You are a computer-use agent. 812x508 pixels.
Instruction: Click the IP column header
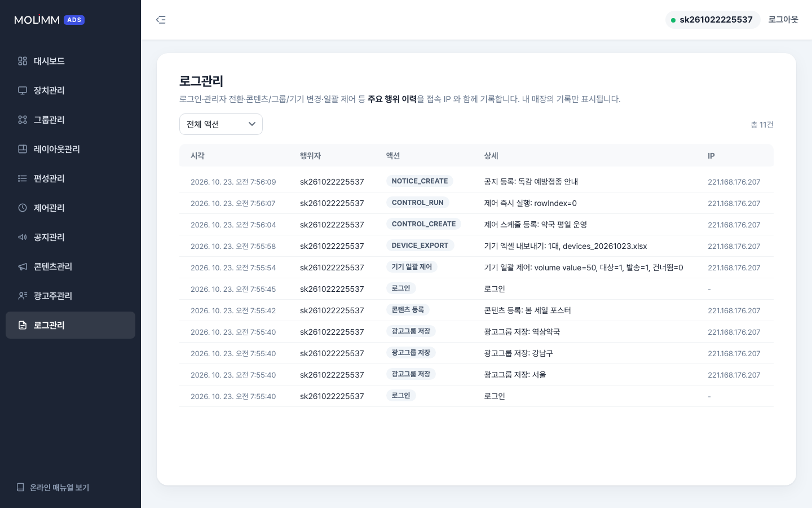[711, 156]
